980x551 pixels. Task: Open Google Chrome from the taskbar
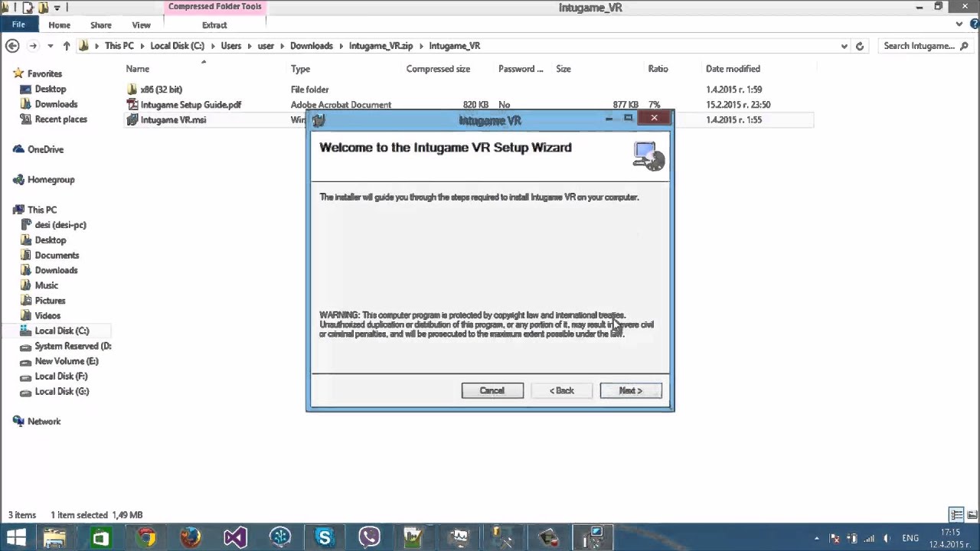[x=145, y=538]
